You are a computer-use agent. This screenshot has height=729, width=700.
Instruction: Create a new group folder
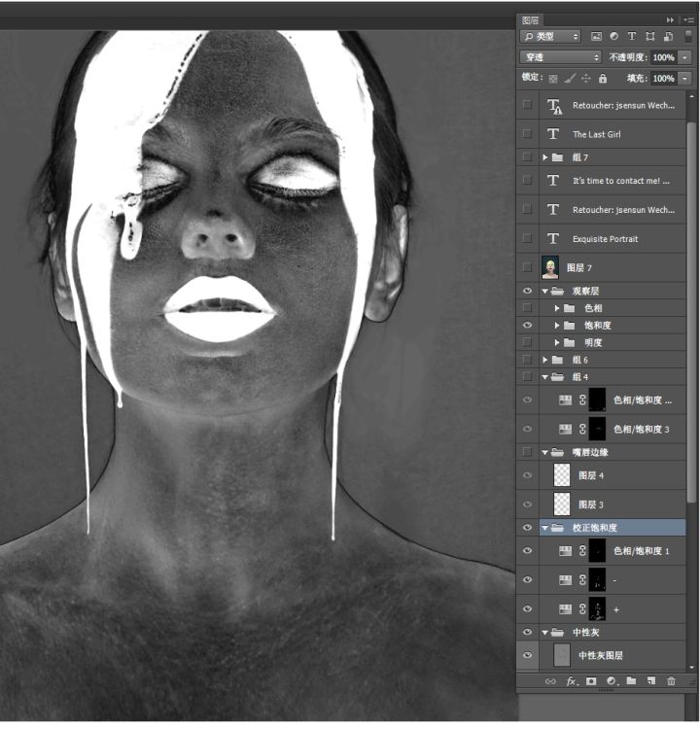631,680
